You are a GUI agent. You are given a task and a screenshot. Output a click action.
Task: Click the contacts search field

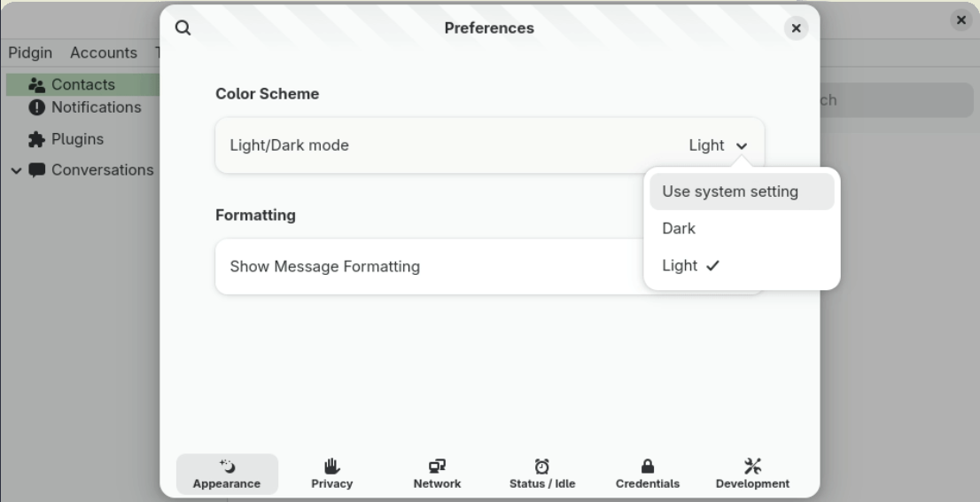(895, 101)
